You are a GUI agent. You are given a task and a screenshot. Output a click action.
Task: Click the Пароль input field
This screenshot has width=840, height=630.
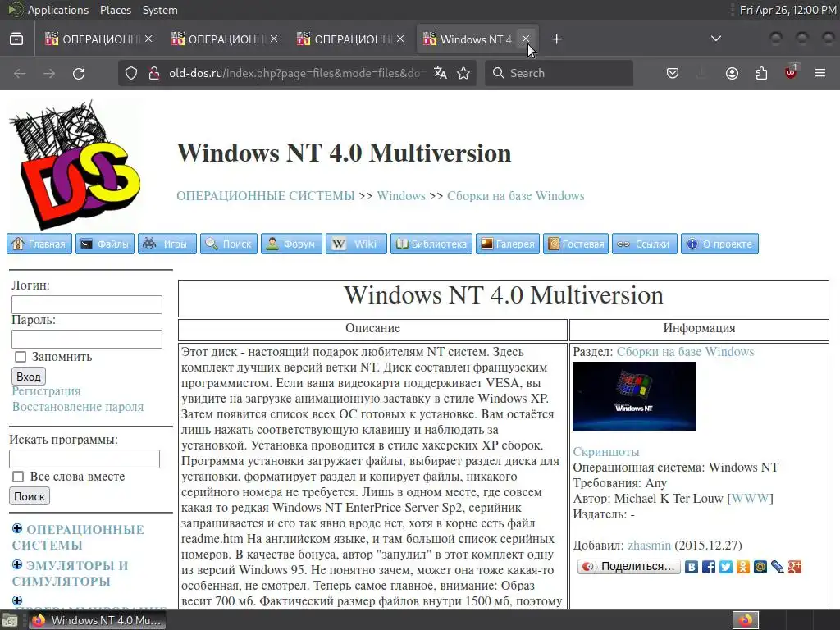coord(87,339)
